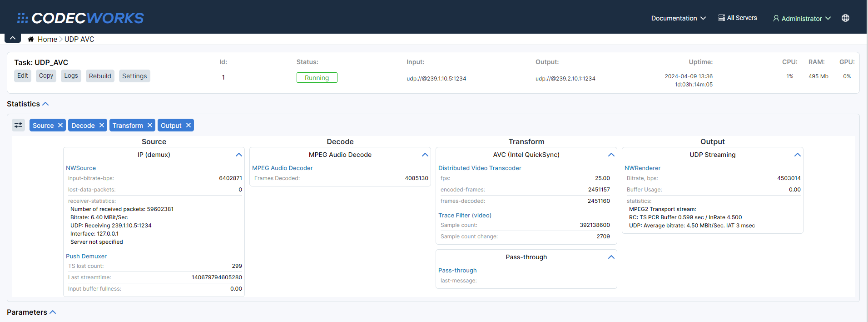
Task: Collapse the IP (demux) panel
Action: [239, 155]
